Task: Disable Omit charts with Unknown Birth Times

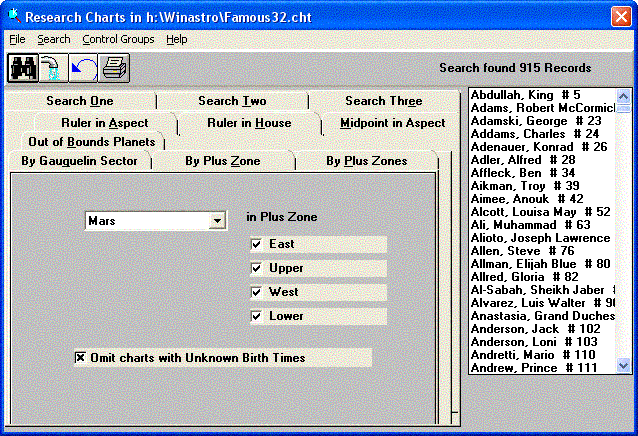Action: click(80, 357)
